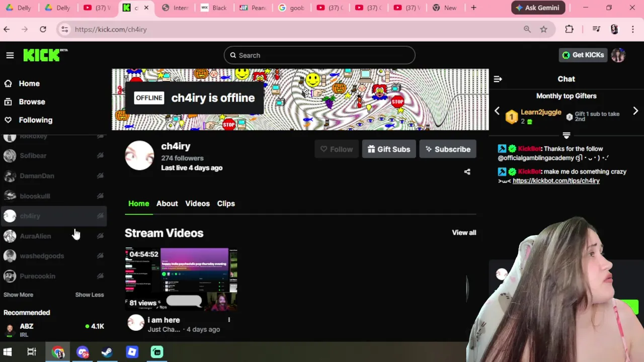Image resolution: width=644 pixels, height=362 pixels.
Task: Toggle notification icon for DamanDan
Action: [x=100, y=176]
